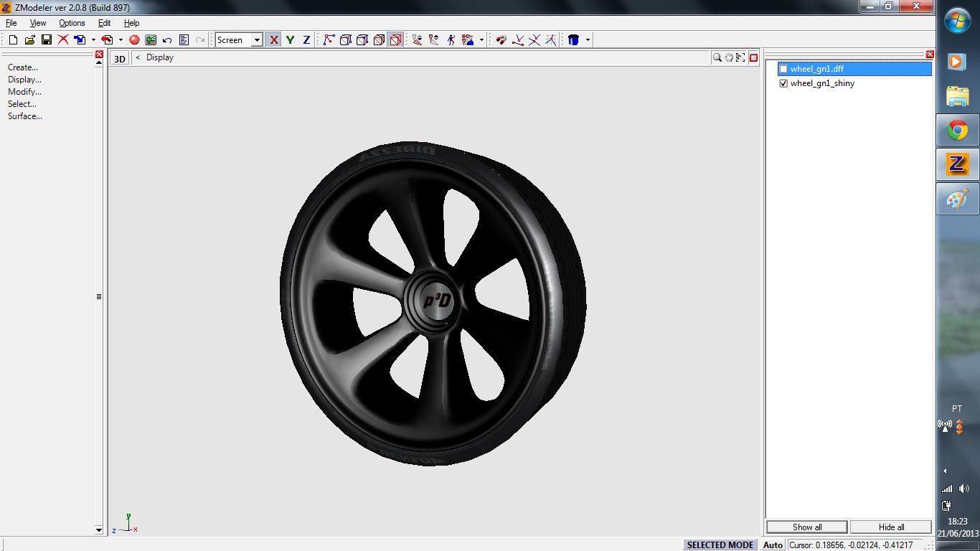Open the File menu
Screen dimensions: 980x551
(x=11, y=23)
